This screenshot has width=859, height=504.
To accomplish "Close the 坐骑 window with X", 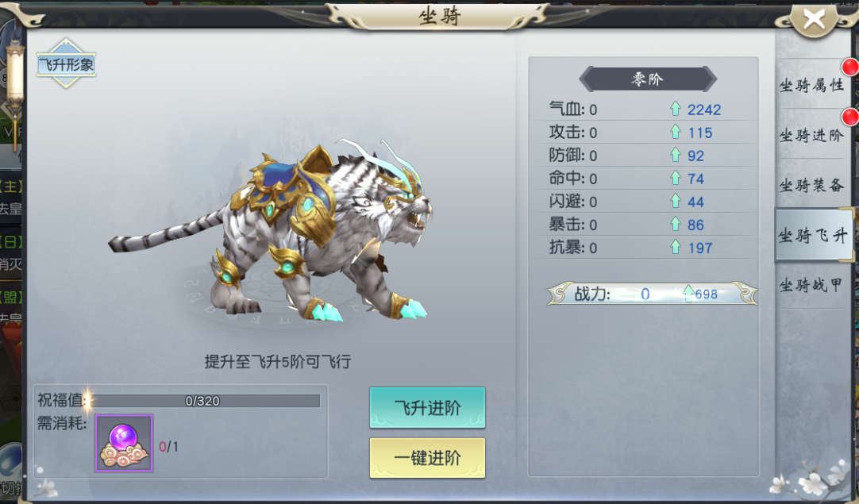I will click(x=814, y=21).
